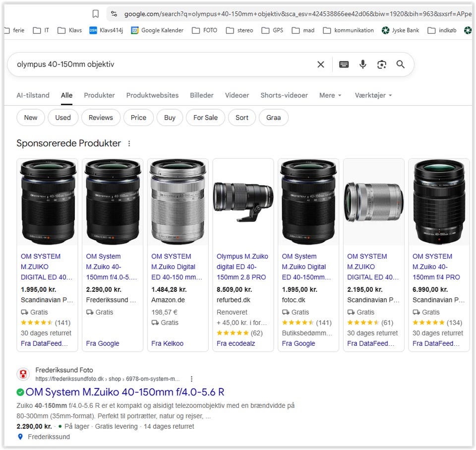Apply the Price filter chip
Image resolution: width=476 pixels, height=450 pixels.
pos(138,118)
